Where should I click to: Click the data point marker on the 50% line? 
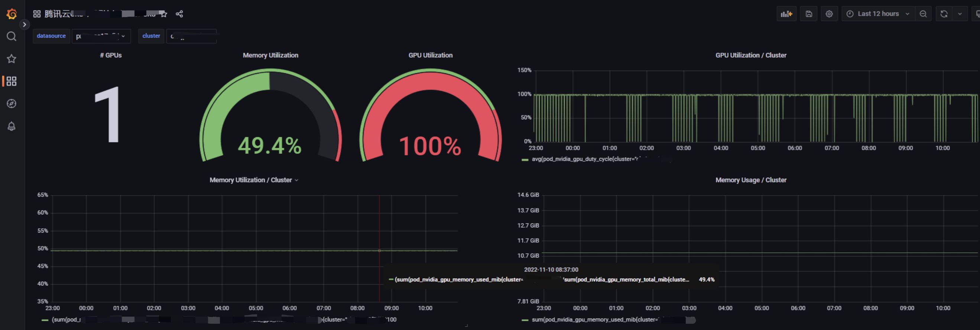(379, 251)
